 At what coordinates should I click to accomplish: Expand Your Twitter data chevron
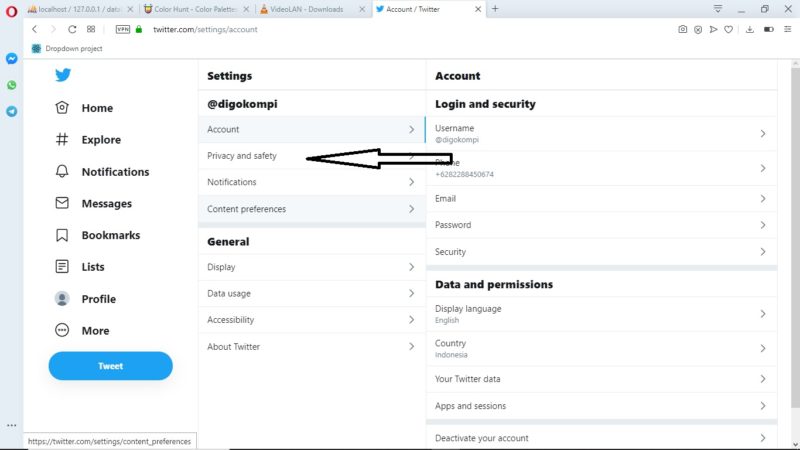point(763,379)
